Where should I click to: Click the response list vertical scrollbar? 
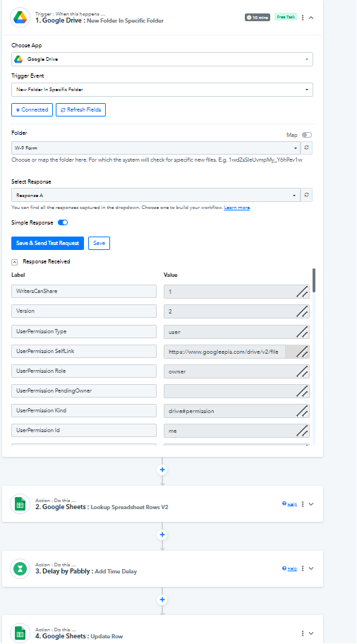coord(314,280)
